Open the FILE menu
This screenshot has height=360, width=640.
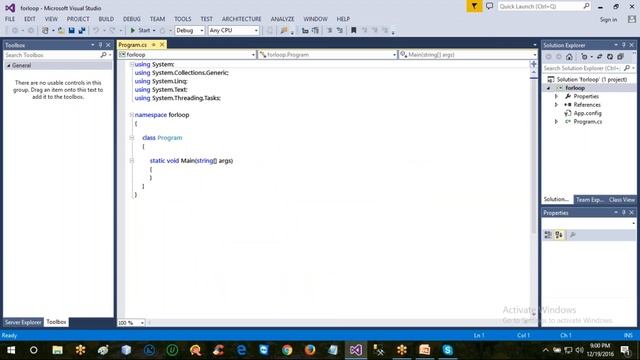[10, 19]
